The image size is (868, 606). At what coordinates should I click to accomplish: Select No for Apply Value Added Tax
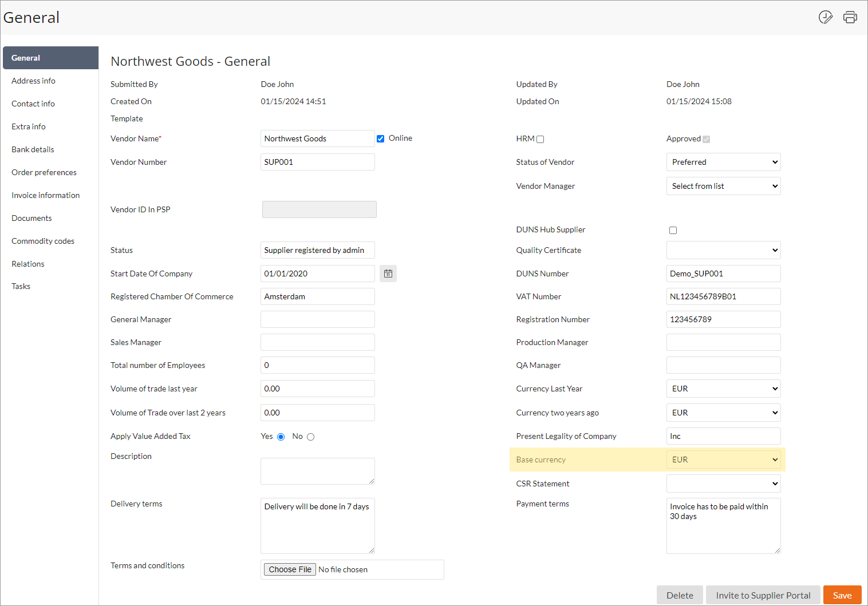point(311,437)
